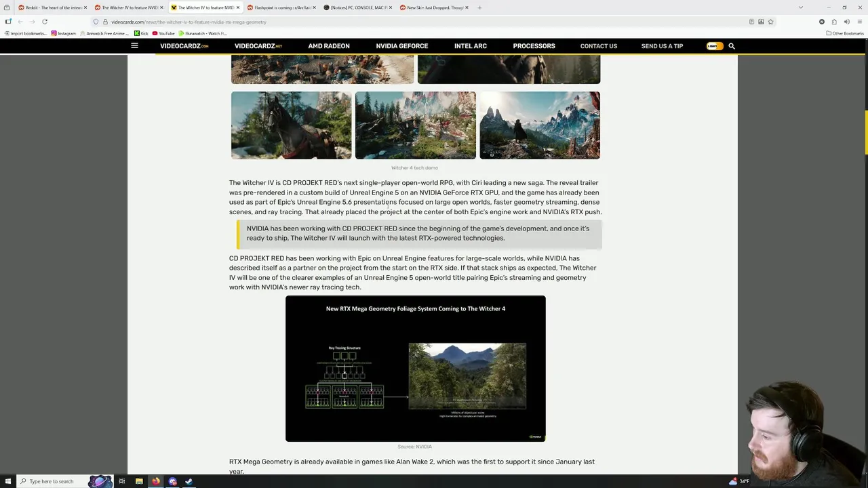
Task: Open the snowy mountains tech demo thumbnail
Action: coord(540,125)
